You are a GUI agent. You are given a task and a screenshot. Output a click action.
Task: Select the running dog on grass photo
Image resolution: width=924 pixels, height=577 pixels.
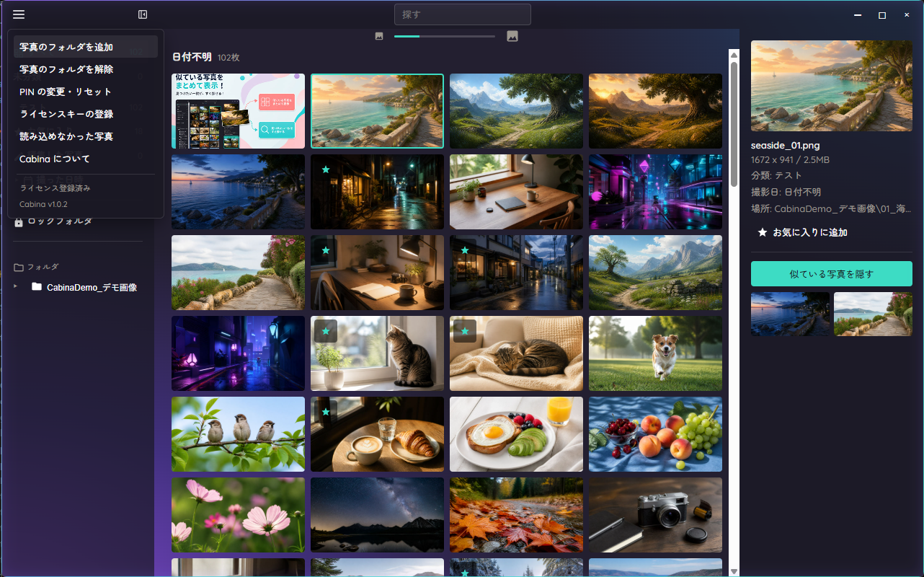point(655,353)
